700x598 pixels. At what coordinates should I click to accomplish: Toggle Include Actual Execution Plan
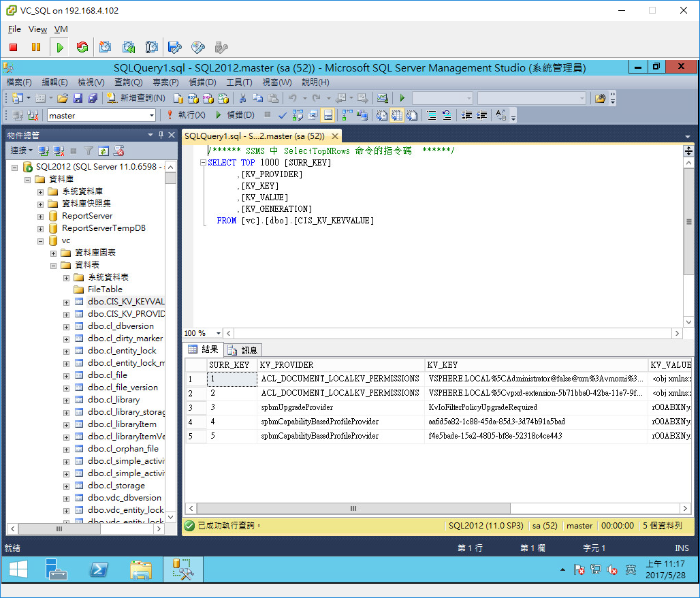coord(347,115)
